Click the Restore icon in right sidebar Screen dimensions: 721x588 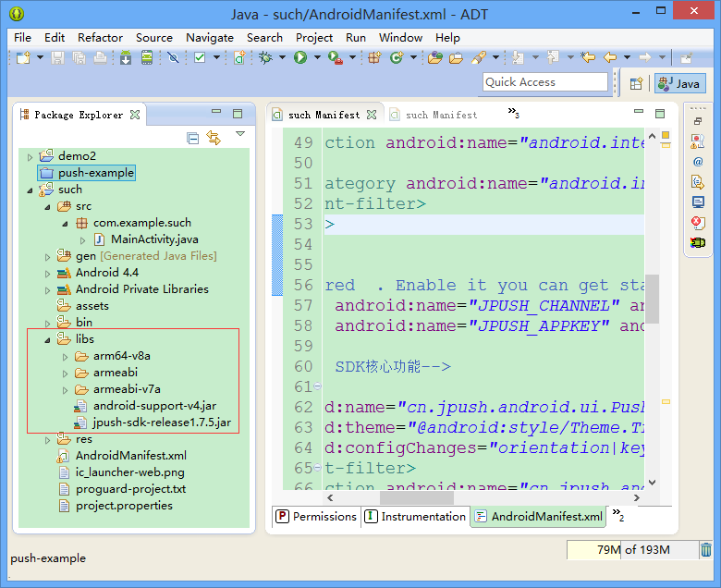(x=698, y=121)
